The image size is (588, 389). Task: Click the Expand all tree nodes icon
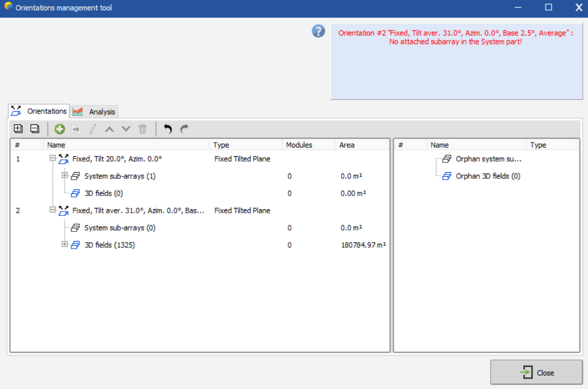coord(18,129)
